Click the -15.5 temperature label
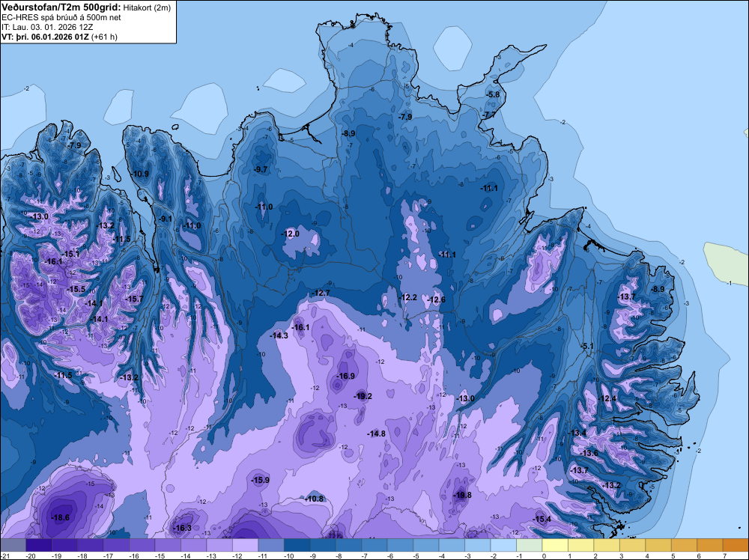Screen dimensions: 749x560 coord(76,289)
